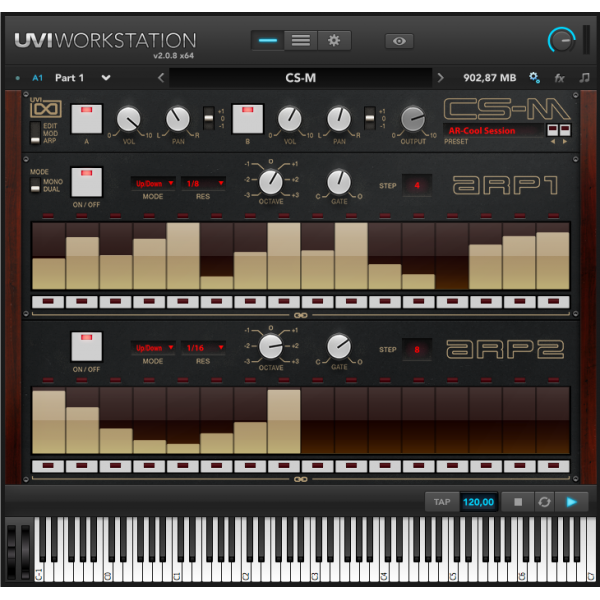This screenshot has width=600, height=600.
Task: Open the gear settings view in header
Action: tap(334, 40)
